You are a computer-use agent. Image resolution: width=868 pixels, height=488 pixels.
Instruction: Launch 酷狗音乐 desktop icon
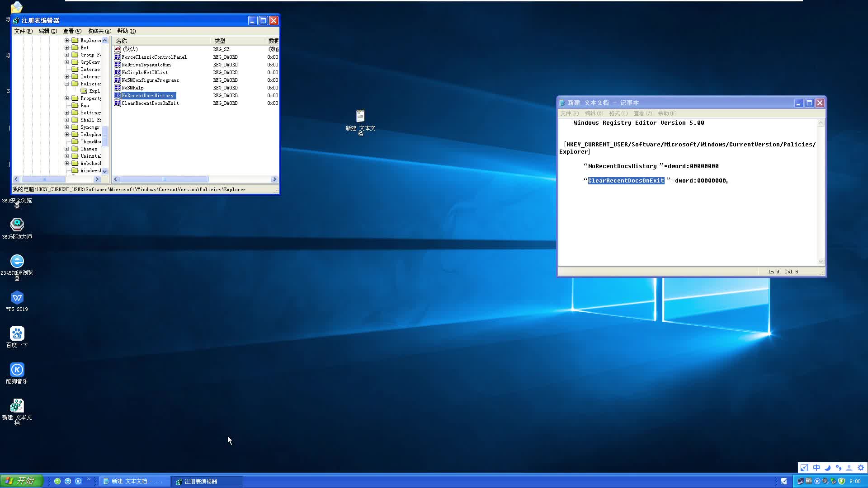tap(17, 370)
